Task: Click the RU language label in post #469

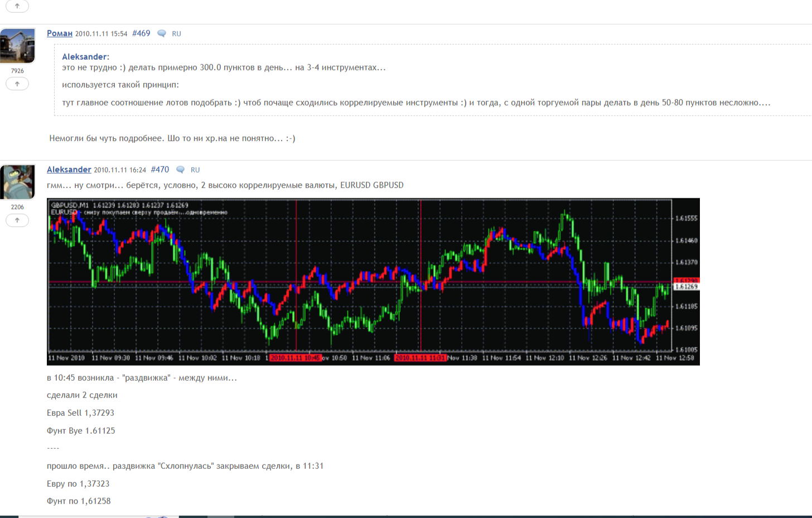Action: click(x=176, y=33)
